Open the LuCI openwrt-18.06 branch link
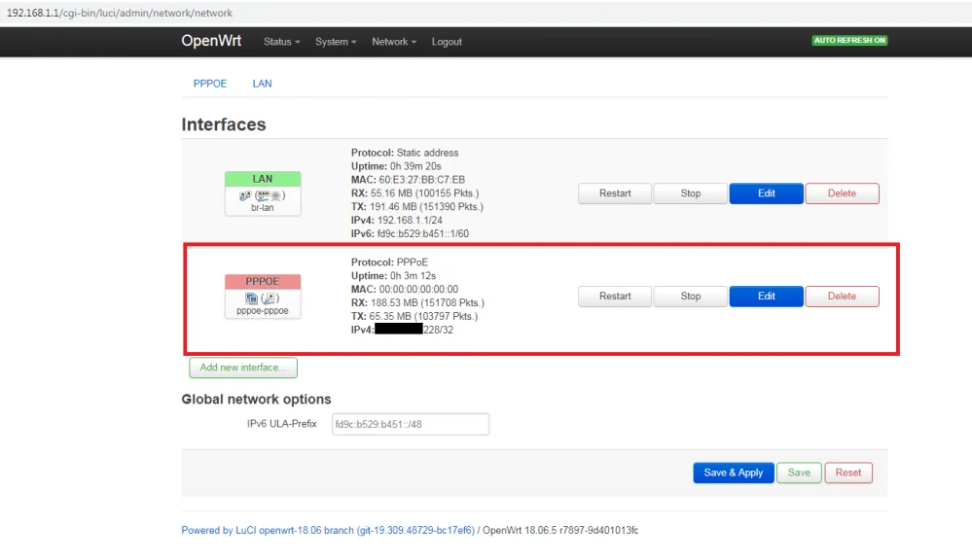The image size is (972, 560). [328, 530]
